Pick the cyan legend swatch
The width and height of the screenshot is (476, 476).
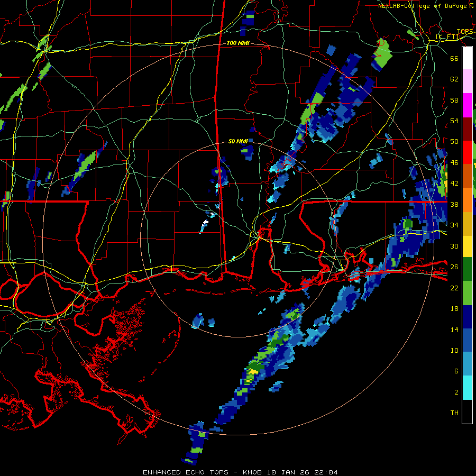467,388
